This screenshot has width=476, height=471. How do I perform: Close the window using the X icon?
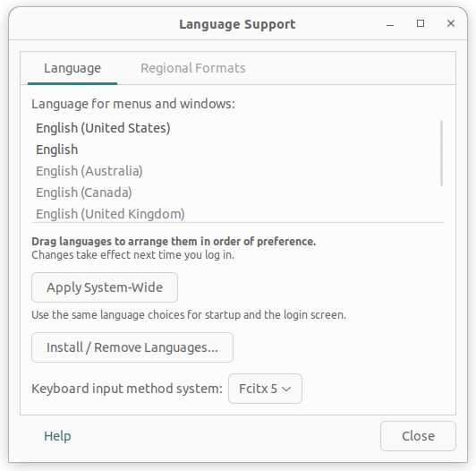451,23
